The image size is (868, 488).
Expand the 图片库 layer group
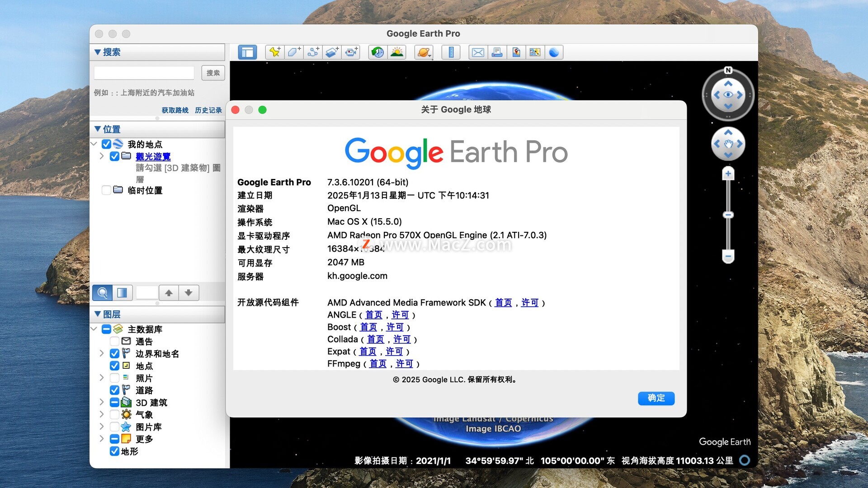(x=102, y=427)
